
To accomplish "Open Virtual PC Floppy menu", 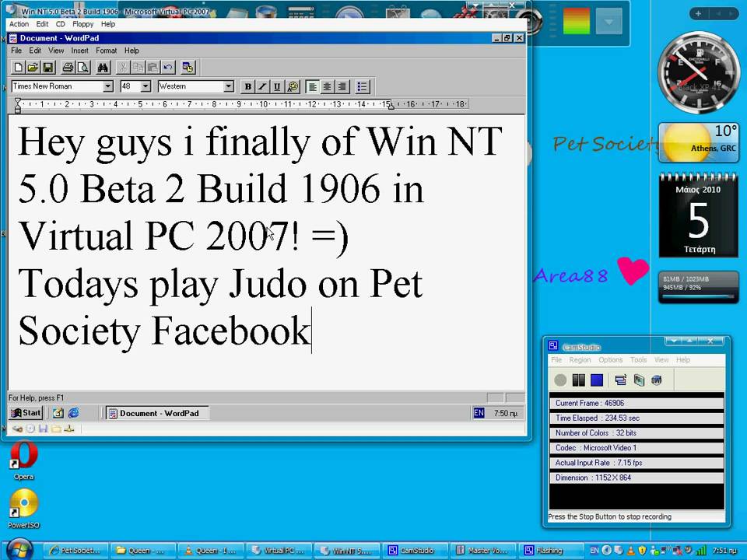I will pyautogui.click(x=83, y=24).
